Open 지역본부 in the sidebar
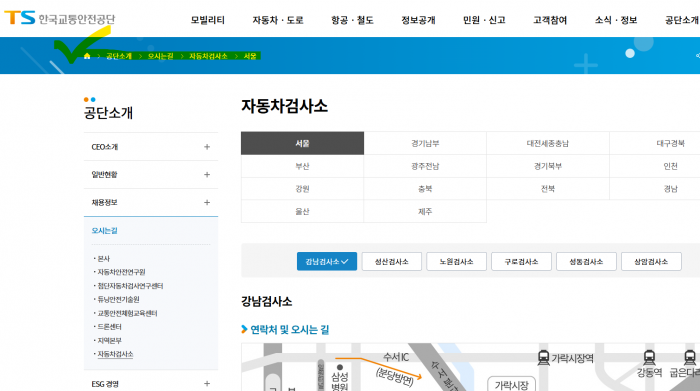This screenshot has width=700, height=391. [x=109, y=340]
